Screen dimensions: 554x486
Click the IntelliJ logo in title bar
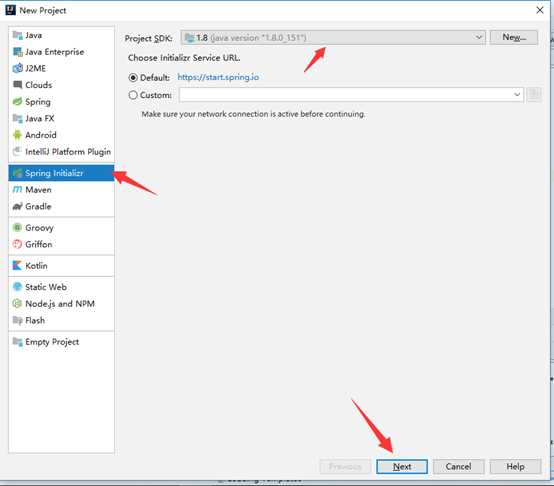coord(10,10)
